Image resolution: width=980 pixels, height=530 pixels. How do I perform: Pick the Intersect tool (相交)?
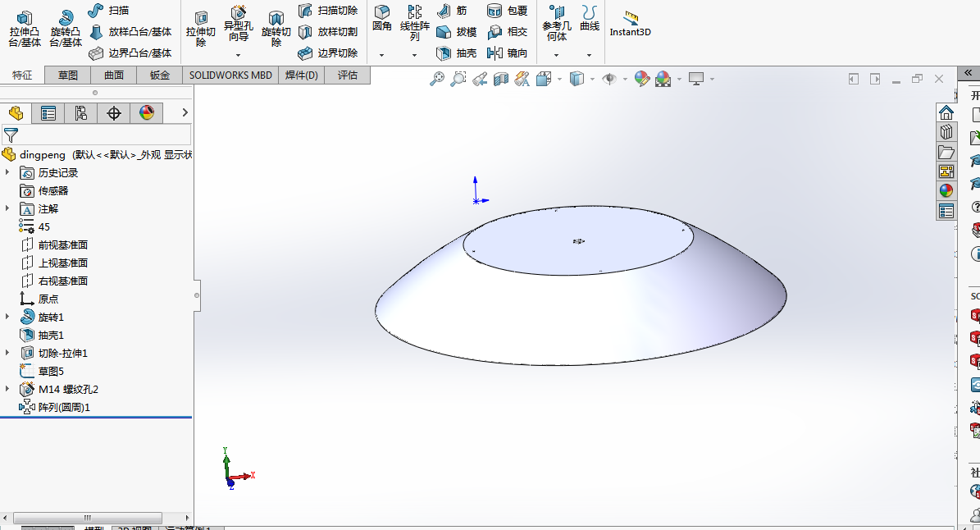pyautogui.click(x=508, y=32)
